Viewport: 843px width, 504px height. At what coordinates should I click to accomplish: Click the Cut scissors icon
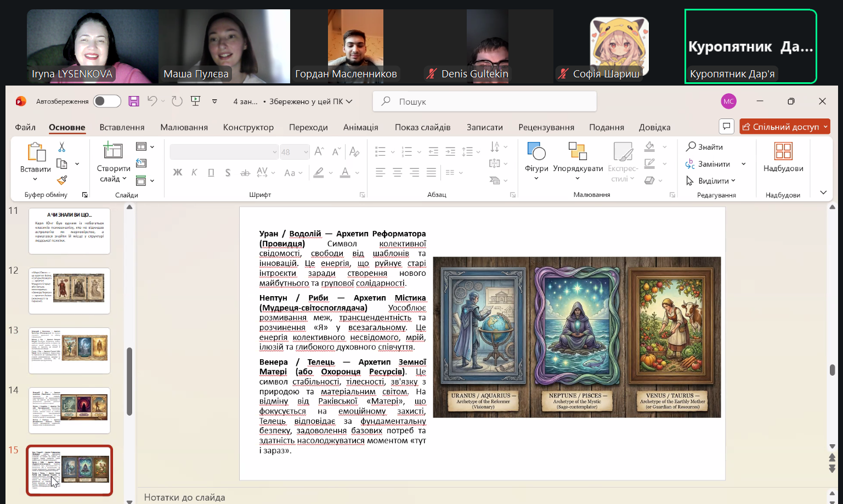pos(62,147)
